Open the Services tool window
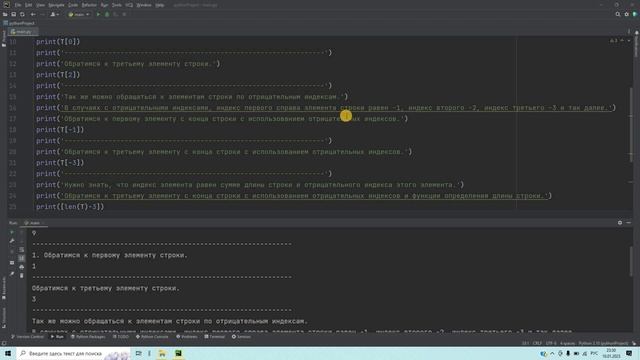 point(241,337)
